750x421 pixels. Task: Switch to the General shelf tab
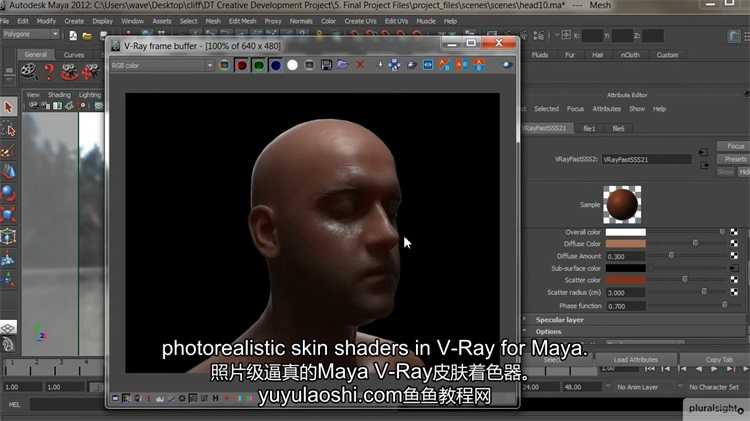[35, 55]
